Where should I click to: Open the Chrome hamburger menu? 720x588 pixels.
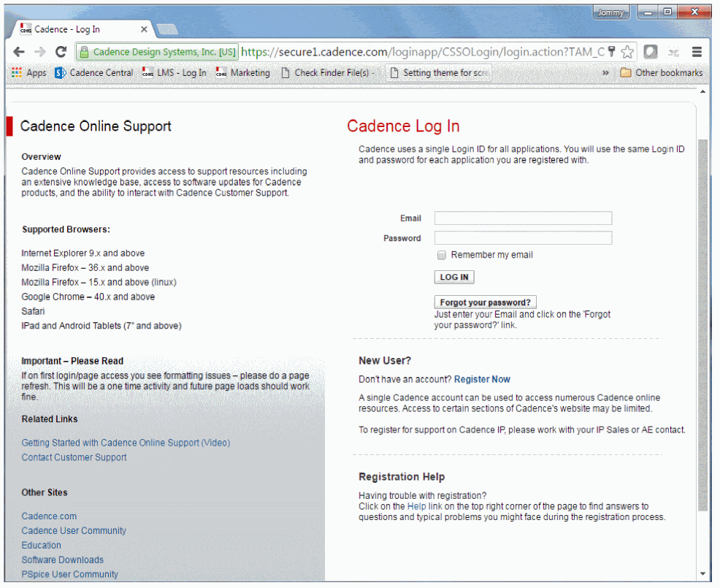[x=697, y=52]
